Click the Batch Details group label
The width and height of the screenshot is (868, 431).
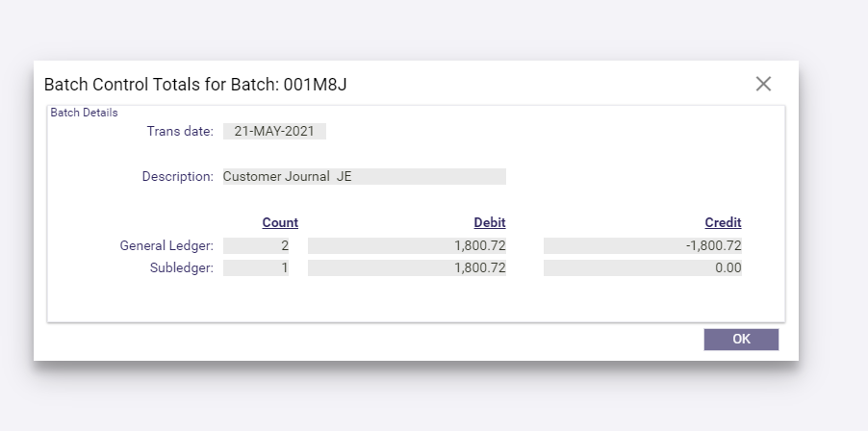[84, 113]
